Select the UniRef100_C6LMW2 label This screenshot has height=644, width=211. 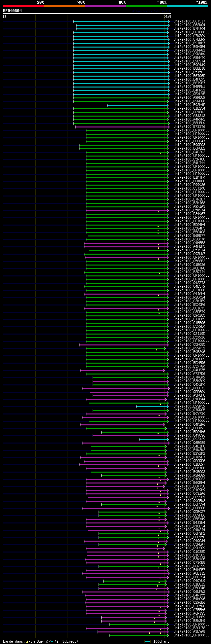[x=189, y=591]
